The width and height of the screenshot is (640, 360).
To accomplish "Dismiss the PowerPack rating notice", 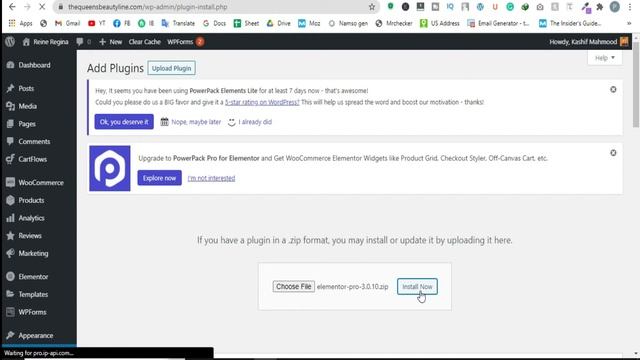I will pyautogui.click(x=613, y=89).
